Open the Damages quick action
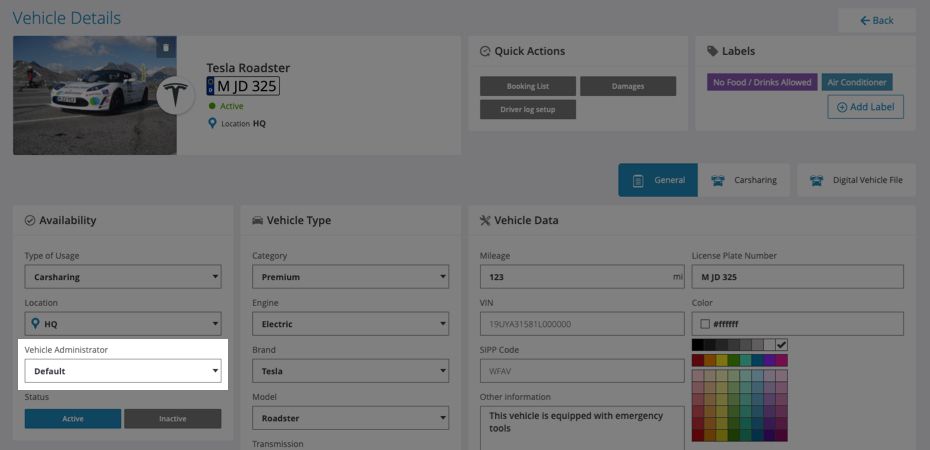This screenshot has width=930, height=450. pos(628,86)
